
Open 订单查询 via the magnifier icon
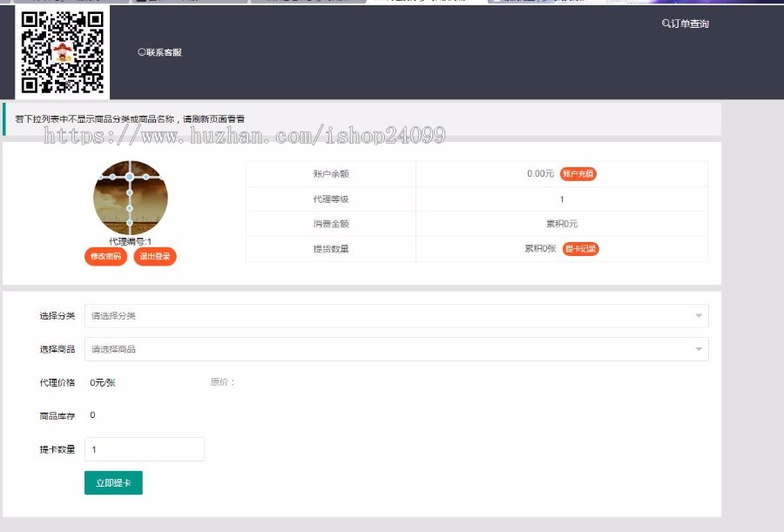point(665,24)
